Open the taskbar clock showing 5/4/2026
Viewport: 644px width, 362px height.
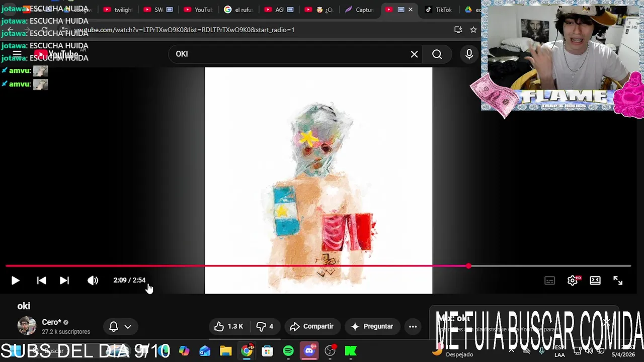coord(623,351)
